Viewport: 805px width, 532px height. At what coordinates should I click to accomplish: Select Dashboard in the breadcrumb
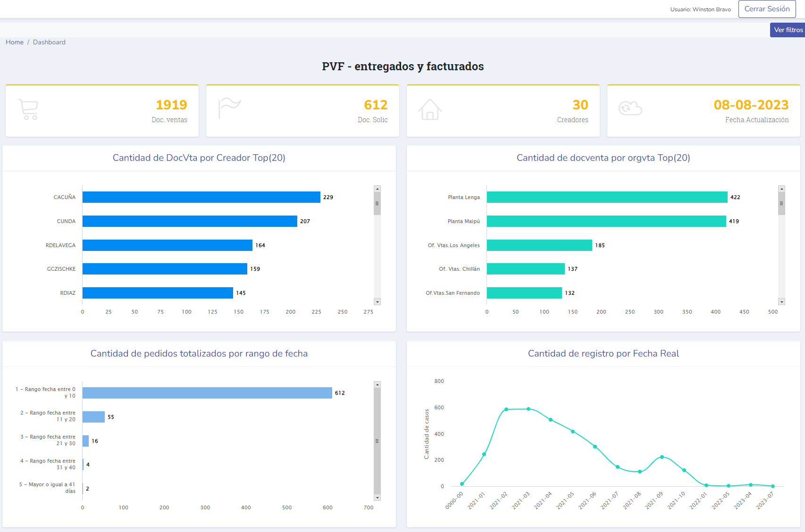pos(49,42)
